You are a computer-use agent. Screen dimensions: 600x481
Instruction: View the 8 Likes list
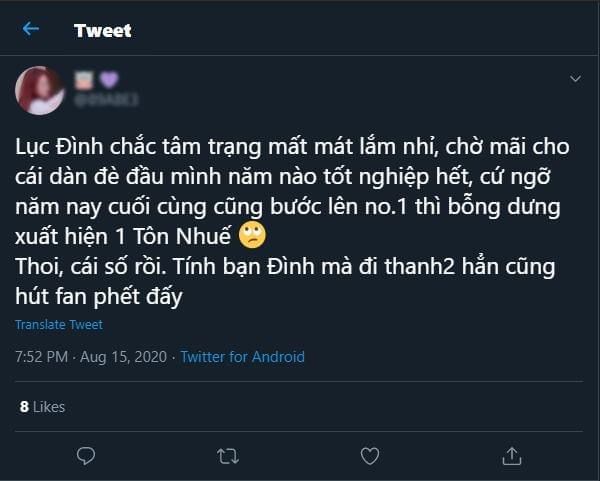click(x=42, y=407)
